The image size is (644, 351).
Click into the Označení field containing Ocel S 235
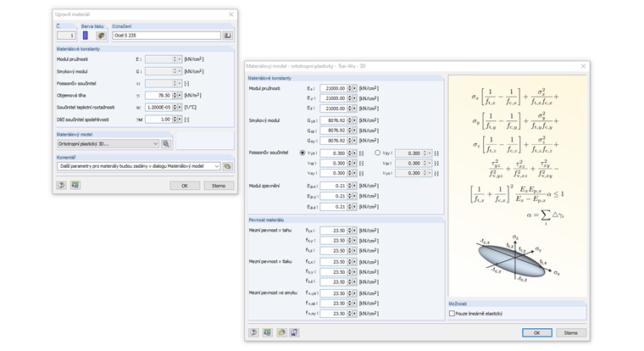click(x=166, y=36)
